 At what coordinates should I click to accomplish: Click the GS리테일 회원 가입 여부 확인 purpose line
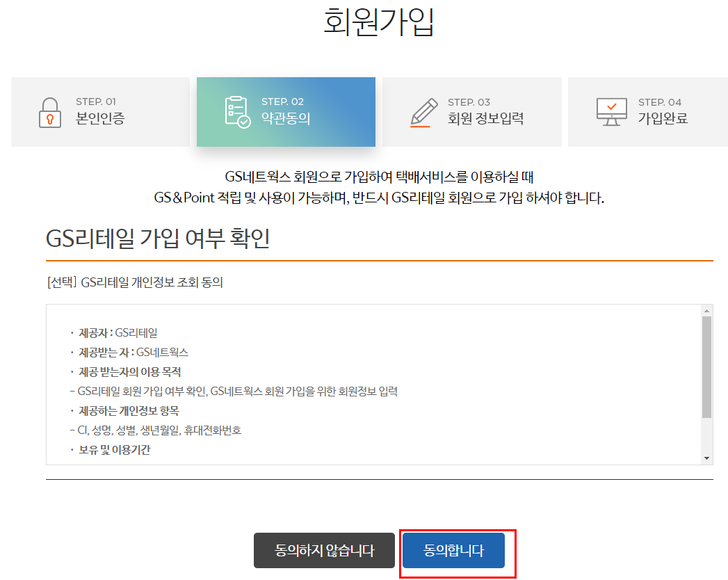tap(234, 392)
